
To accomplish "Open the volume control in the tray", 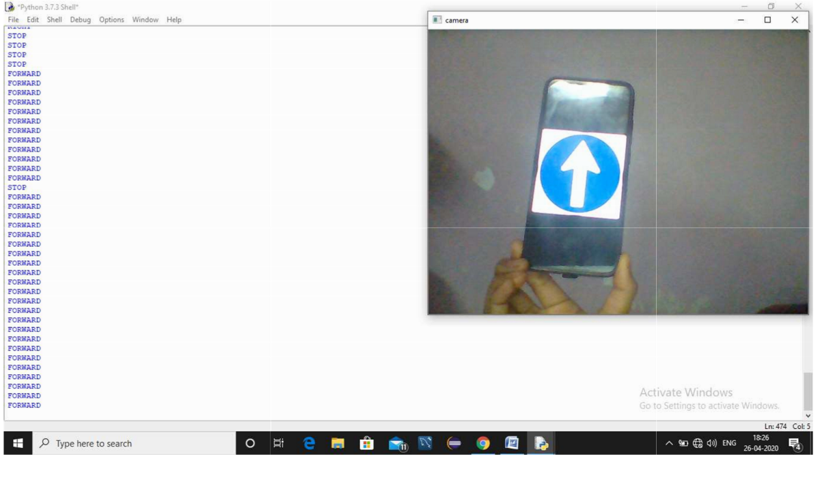I will point(712,443).
